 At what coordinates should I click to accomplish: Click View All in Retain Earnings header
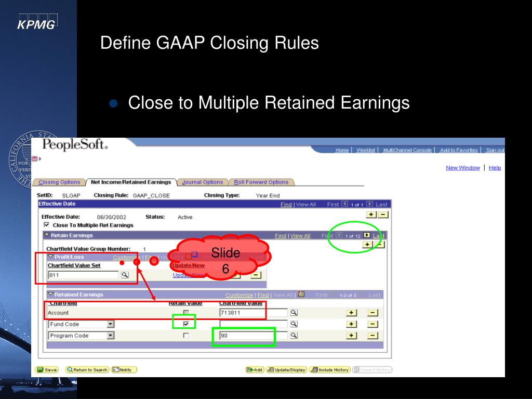tap(300, 236)
